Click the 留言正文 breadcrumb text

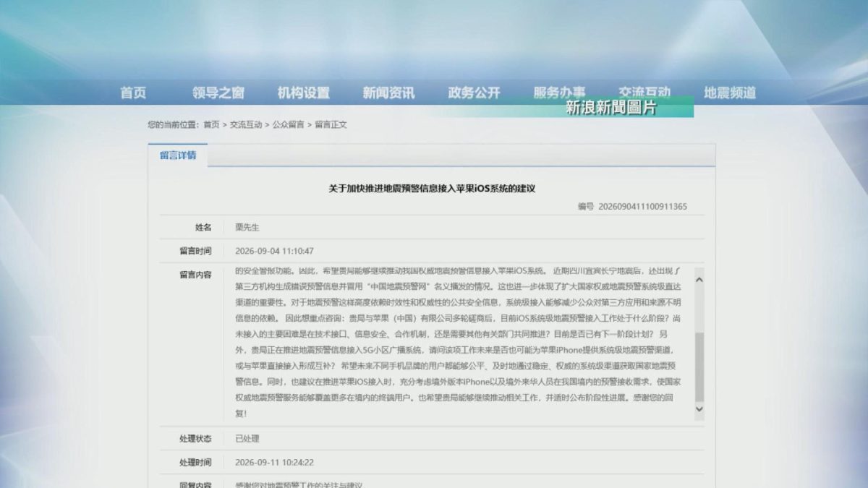coord(331,124)
